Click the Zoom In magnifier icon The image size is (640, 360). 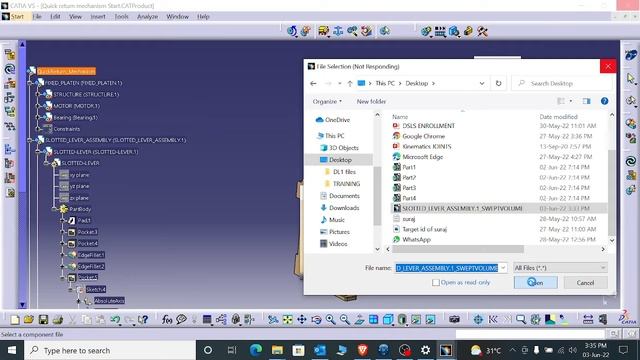click(x=330, y=320)
